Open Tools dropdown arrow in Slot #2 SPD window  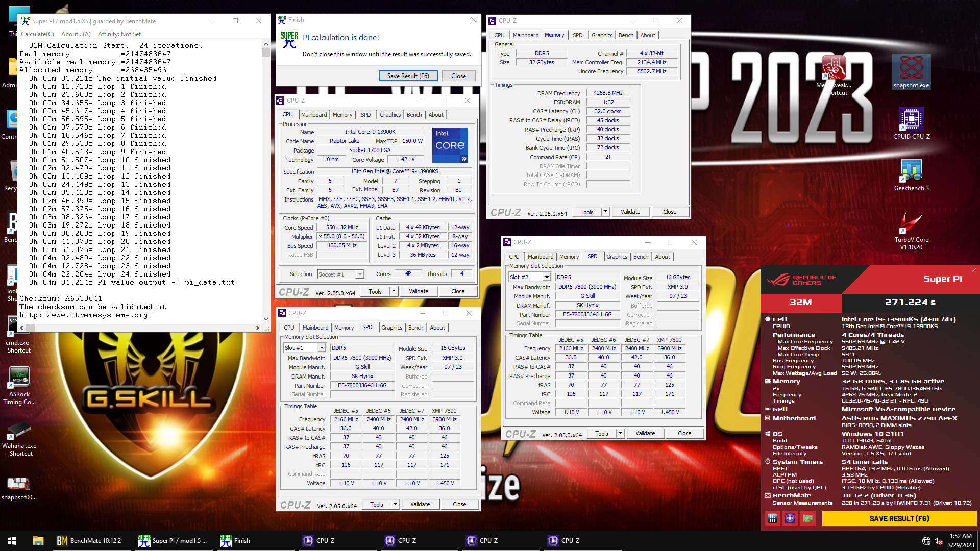coord(620,433)
